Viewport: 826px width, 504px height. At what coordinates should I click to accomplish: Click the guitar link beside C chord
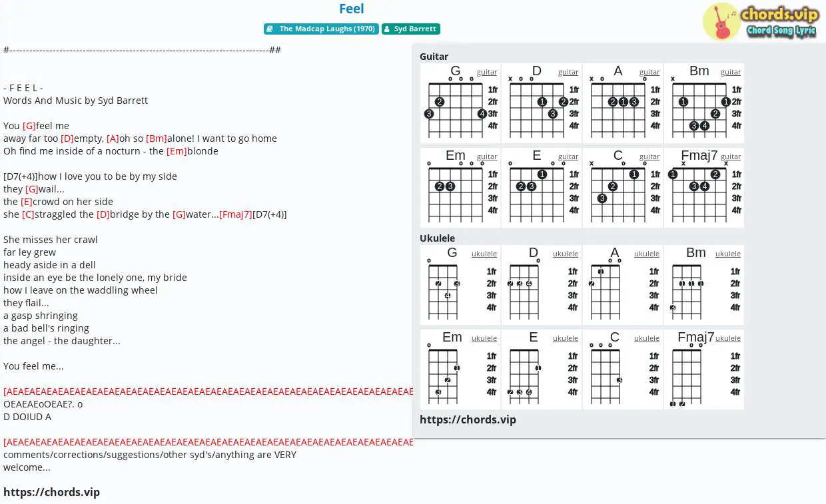point(649,156)
